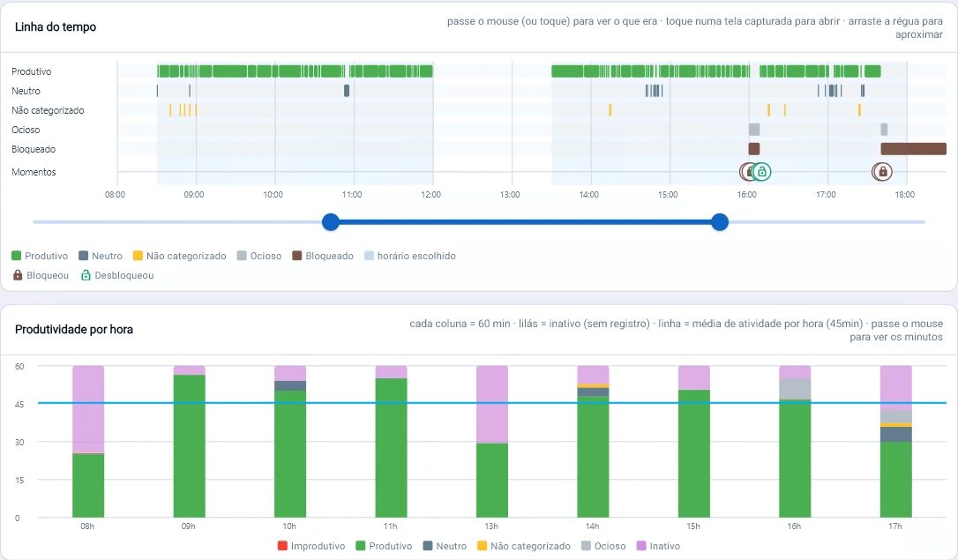Click the Neutro segment of the 10h bar
This screenshot has height=560, width=958.
pyautogui.click(x=290, y=386)
